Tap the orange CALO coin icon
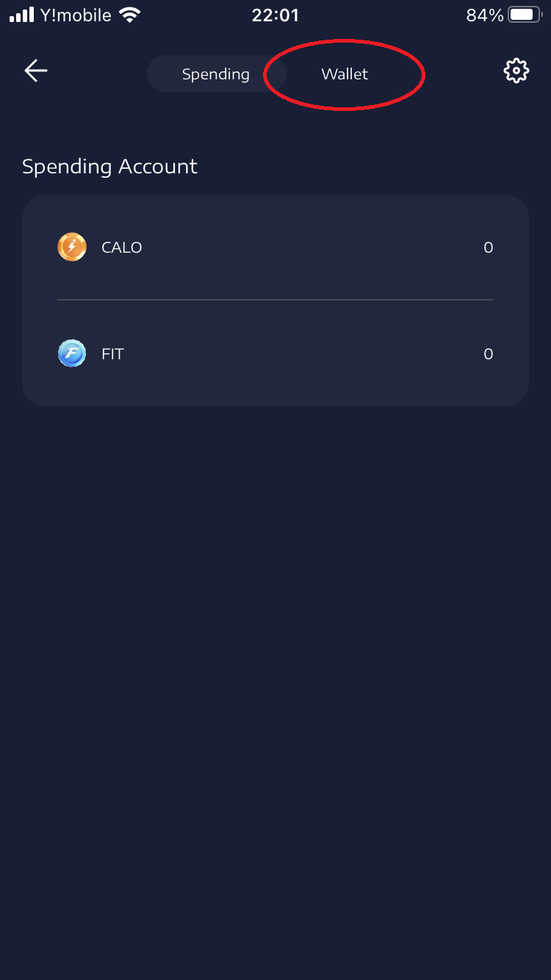This screenshot has width=551, height=980. (72, 247)
